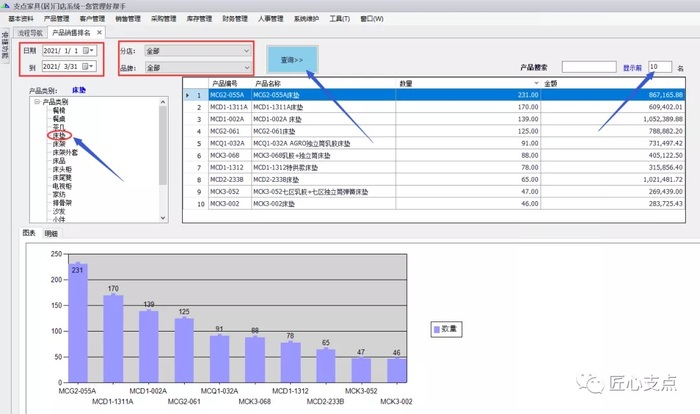Click the 数量 chart legend swatch

[x=437, y=329]
